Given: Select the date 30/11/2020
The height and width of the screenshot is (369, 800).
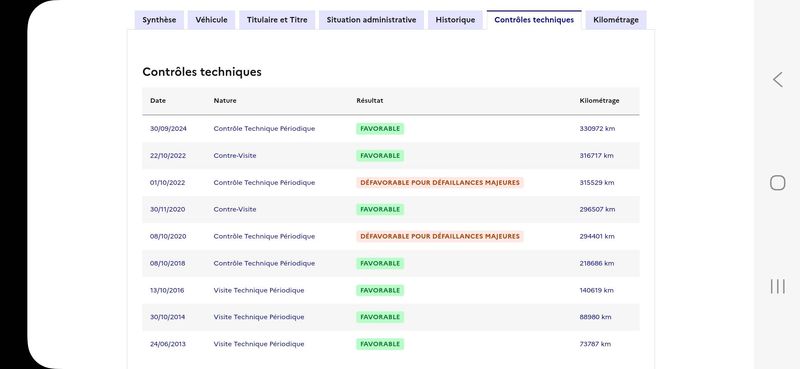Looking at the screenshot, I should click(x=167, y=209).
